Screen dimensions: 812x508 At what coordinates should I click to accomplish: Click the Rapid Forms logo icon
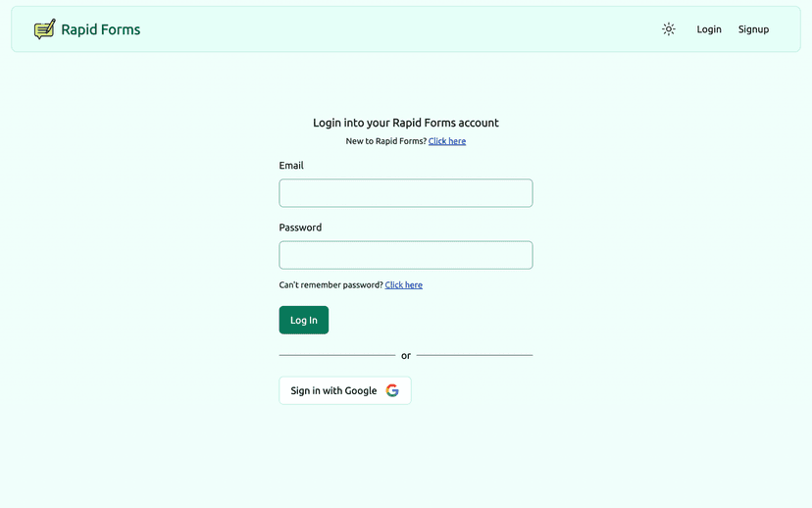pyautogui.click(x=44, y=29)
